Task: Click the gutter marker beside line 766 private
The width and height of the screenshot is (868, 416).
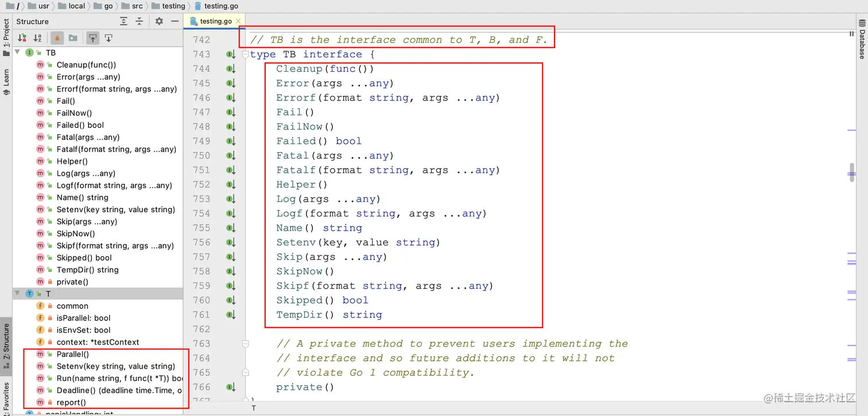Action: click(231, 387)
